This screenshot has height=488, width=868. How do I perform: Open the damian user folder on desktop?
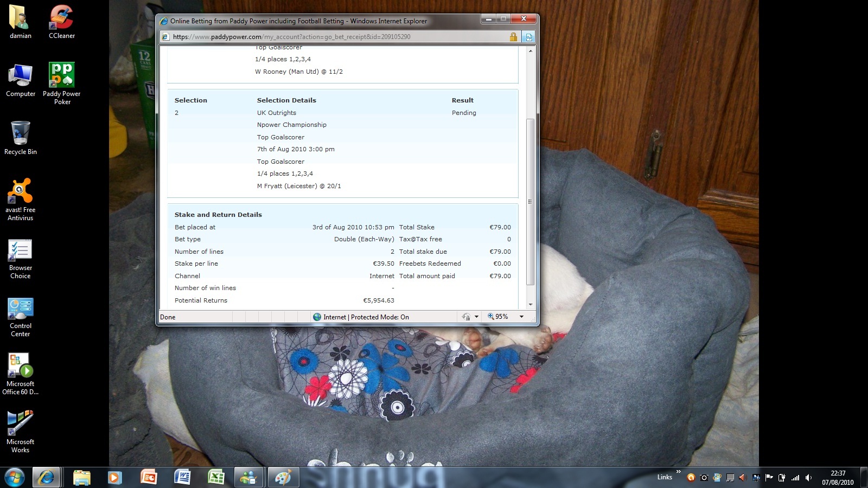click(x=21, y=22)
